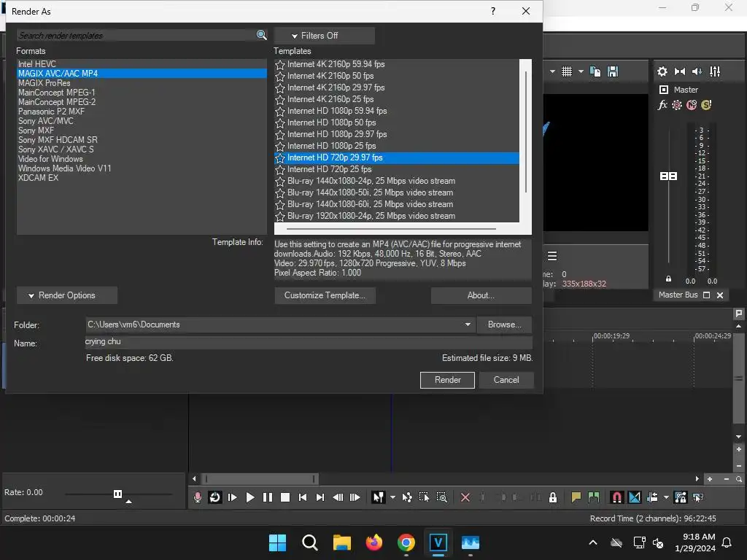Click the Stop button
Screen dimensions: 747x560
(x=285, y=497)
